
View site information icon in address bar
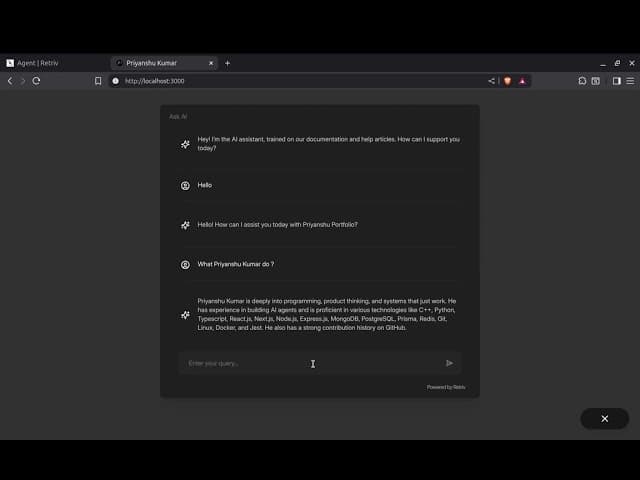click(x=116, y=81)
